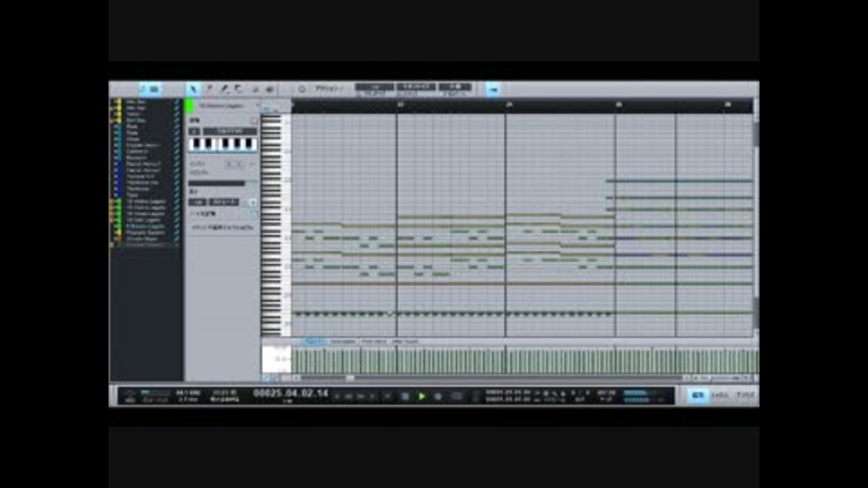Open the Modulation automation tab
868x488 pixels.
(x=343, y=342)
